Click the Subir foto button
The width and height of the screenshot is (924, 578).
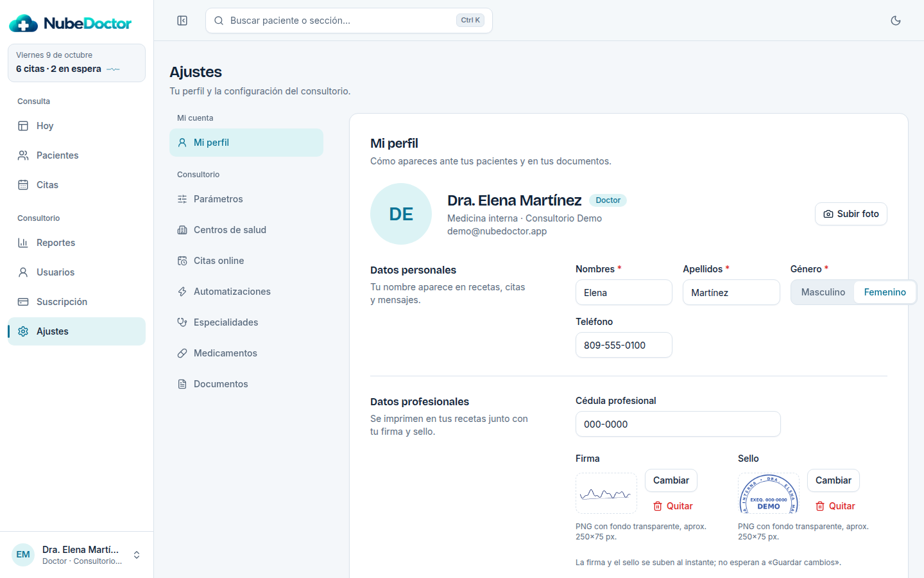pyautogui.click(x=851, y=214)
